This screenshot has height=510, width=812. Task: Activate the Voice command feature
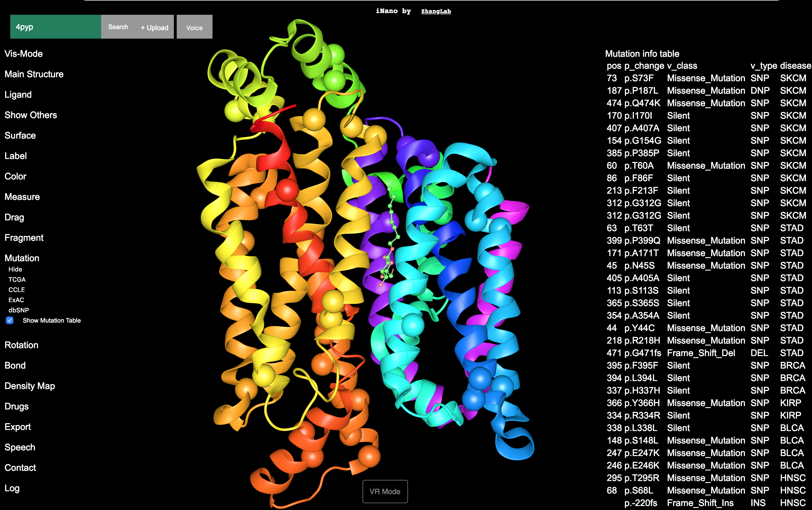pos(194,27)
